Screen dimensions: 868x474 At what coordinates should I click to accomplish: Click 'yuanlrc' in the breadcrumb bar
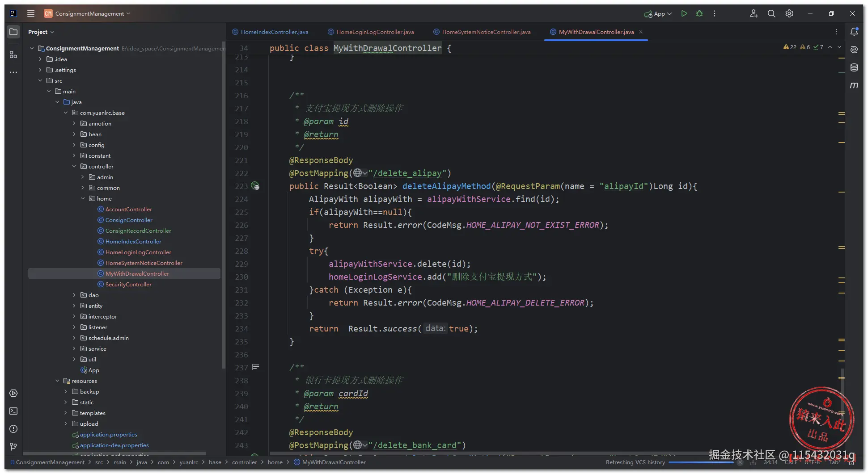189,462
